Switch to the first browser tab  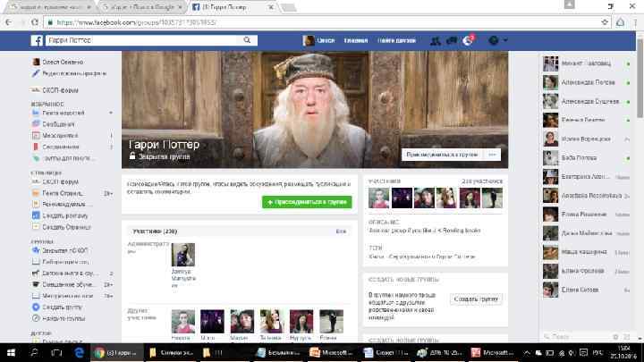[50, 7]
